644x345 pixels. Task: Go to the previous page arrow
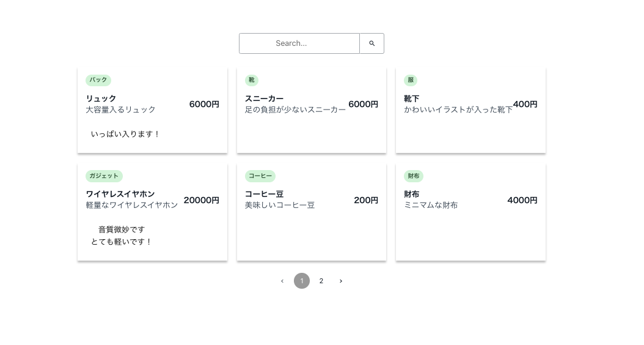[x=282, y=281]
